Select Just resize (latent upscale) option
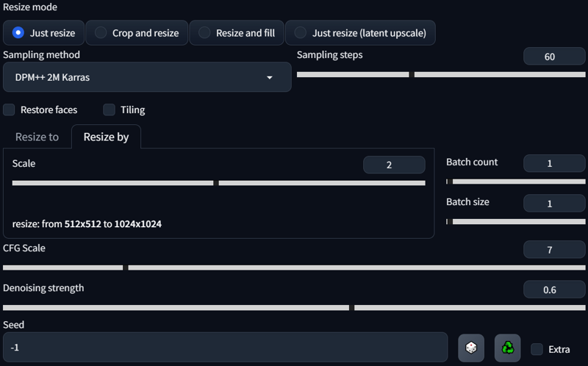The width and height of the screenshot is (588, 366). tap(360, 32)
